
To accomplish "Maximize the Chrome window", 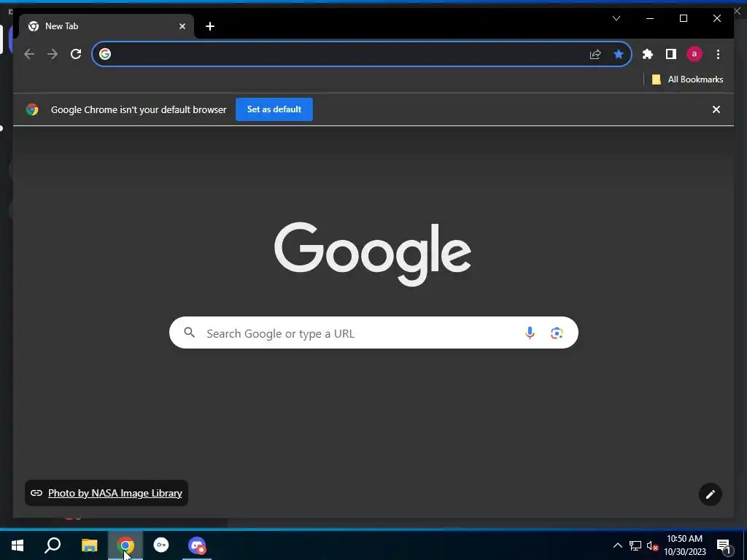I will point(683,18).
